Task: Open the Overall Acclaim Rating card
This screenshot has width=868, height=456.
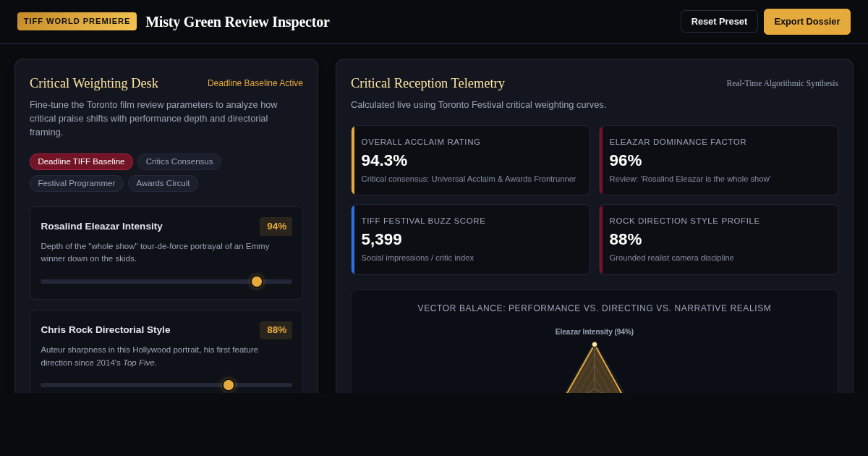Action: tap(470, 160)
